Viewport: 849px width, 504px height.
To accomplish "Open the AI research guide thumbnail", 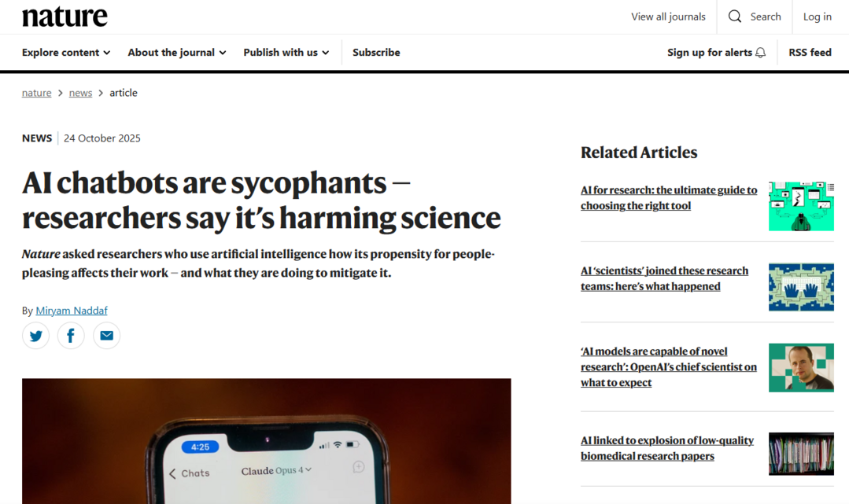I will 800,206.
